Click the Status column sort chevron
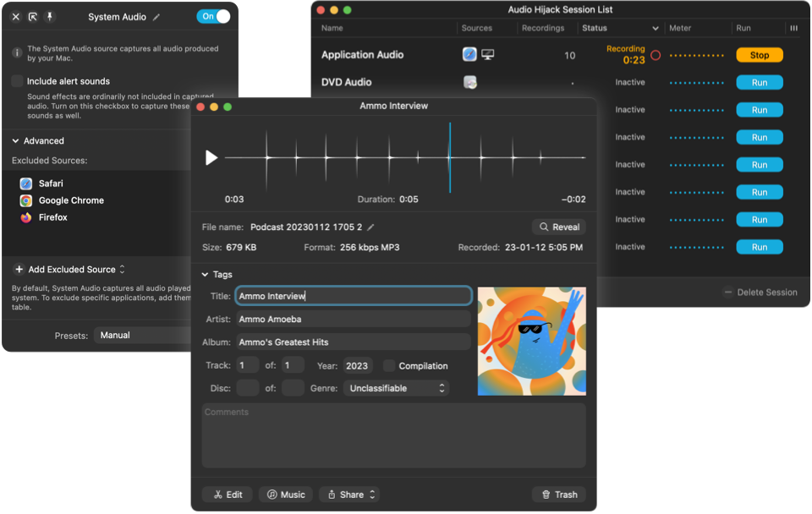Viewport: 812px width, 514px height. click(655, 29)
